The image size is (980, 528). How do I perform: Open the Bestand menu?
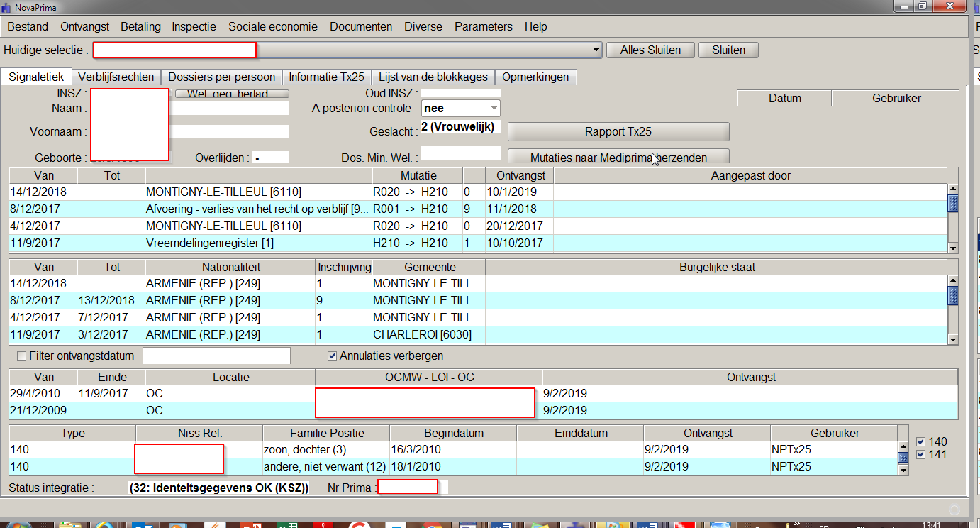28,26
